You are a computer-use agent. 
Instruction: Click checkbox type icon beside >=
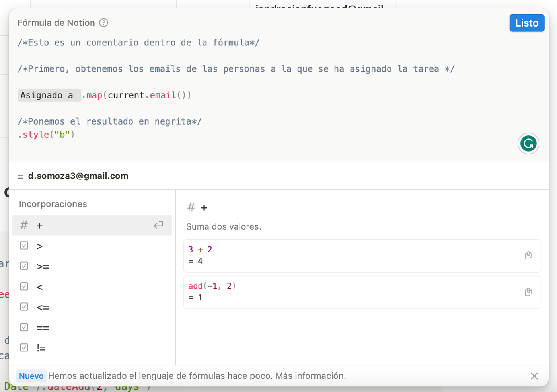coord(24,266)
